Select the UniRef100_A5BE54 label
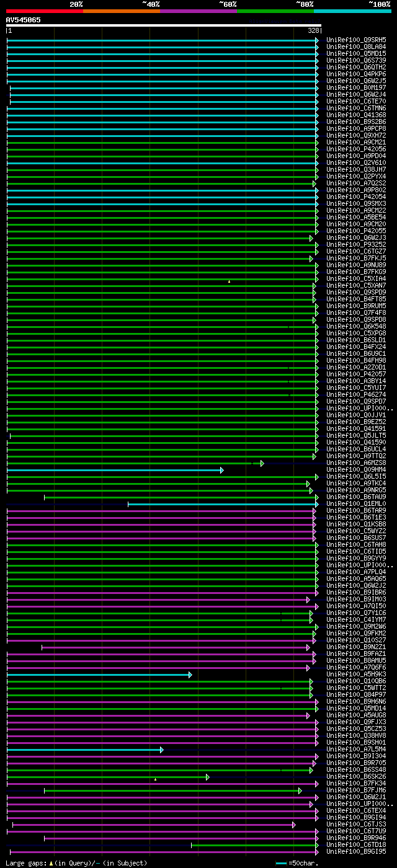The height and width of the screenshot is (868, 397). tap(356, 217)
